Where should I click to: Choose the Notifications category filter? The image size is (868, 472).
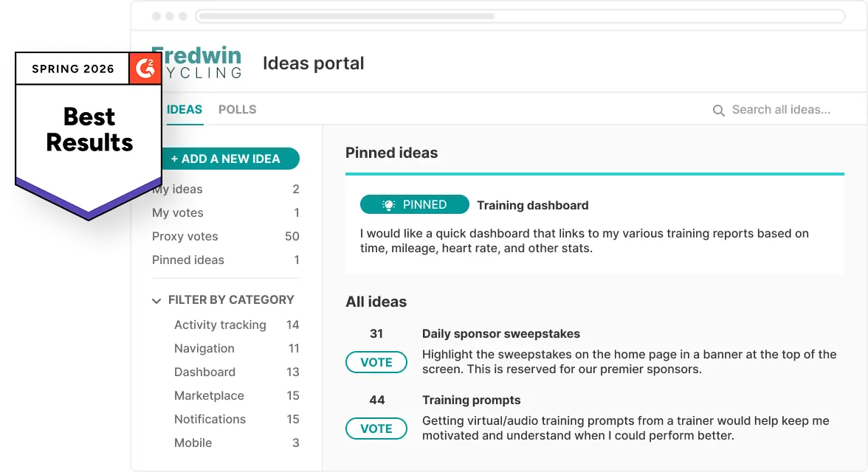[x=210, y=420]
